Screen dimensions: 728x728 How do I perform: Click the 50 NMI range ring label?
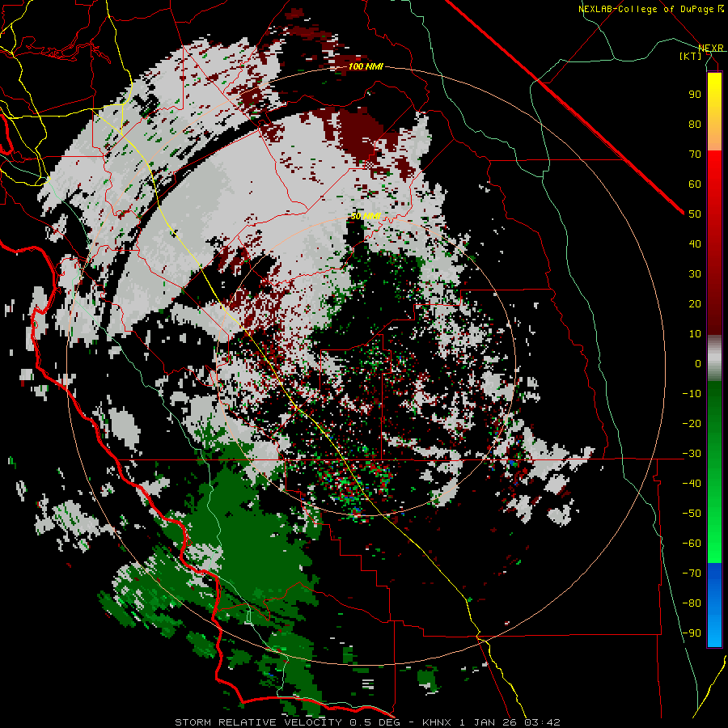click(366, 216)
